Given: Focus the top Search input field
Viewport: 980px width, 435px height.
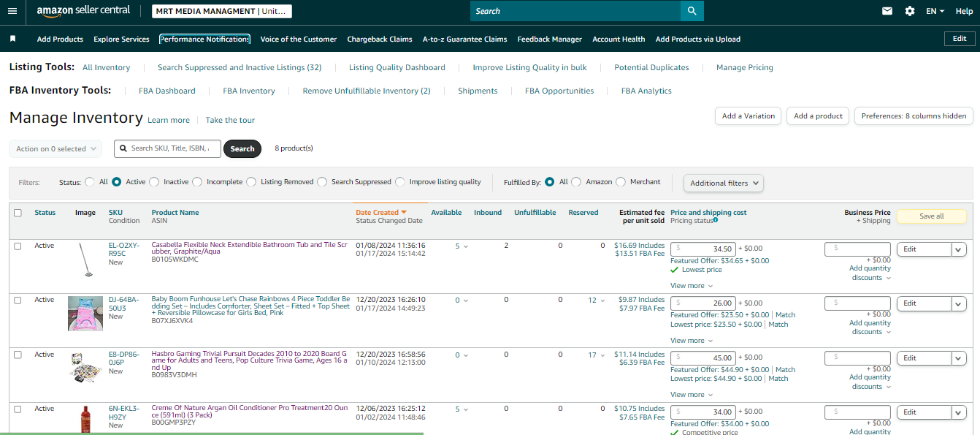Looking at the screenshot, I should [575, 11].
